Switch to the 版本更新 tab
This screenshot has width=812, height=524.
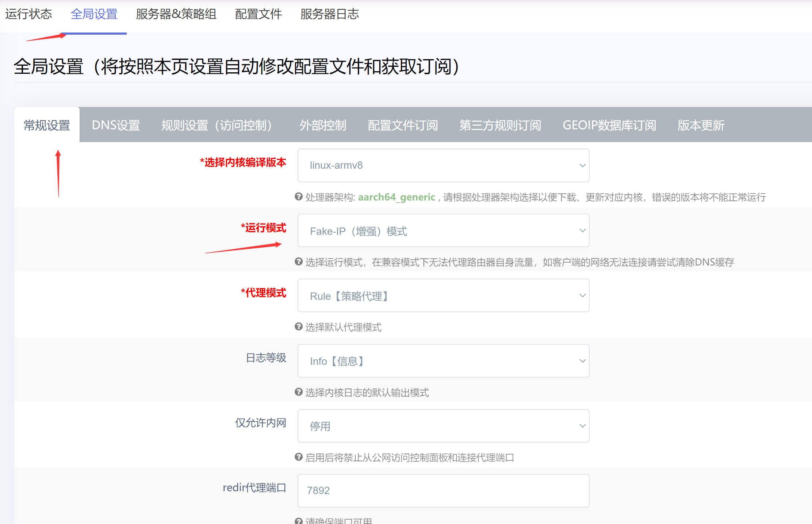(701, 125)
